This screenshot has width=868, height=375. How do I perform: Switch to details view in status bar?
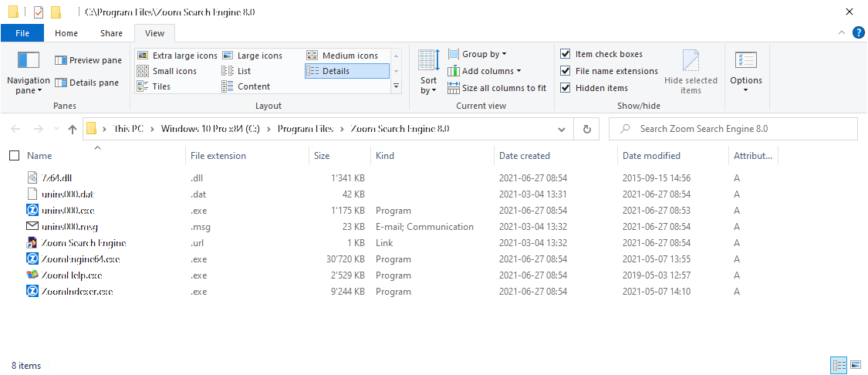coord(839,365)
